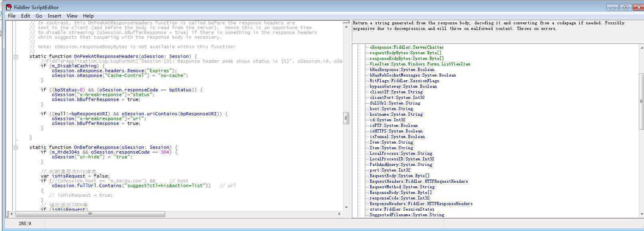This screenshot has height=231, width=644.
Task: Select RequestMethod:System.String tree item
Action: [x=402, y=187]
